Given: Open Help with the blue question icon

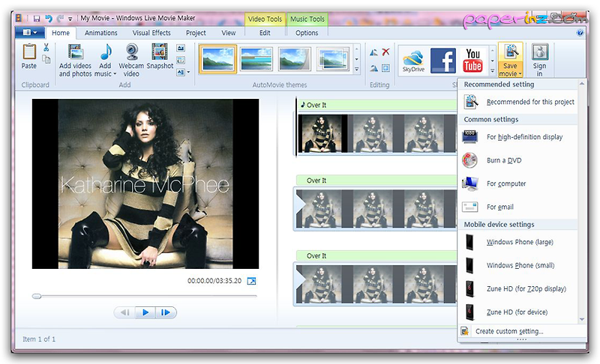Looking at the screenshot, I should click(x=580, y=33).
